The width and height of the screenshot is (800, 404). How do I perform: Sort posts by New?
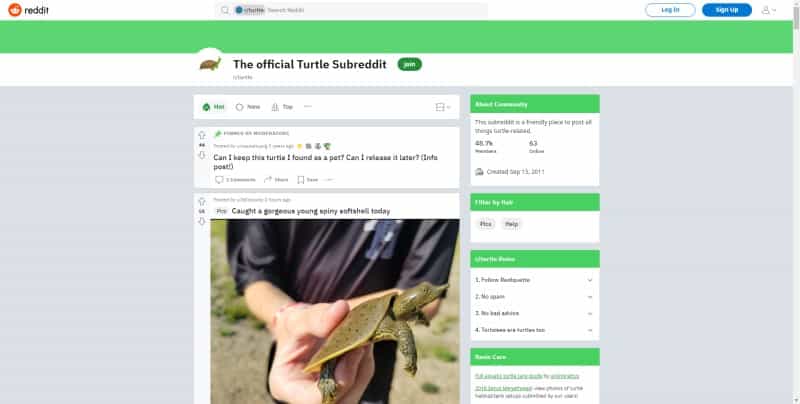click(248, 107)
